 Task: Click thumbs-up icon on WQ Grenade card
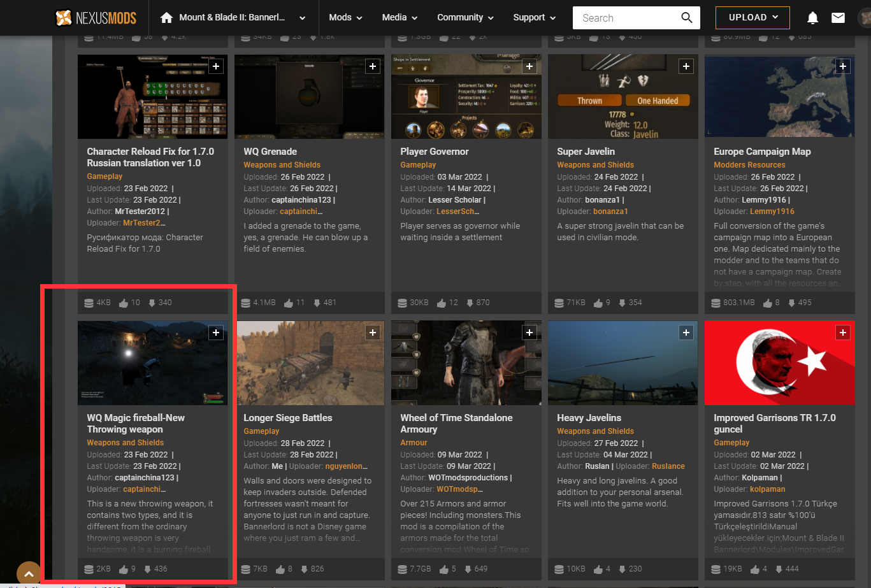tap(289, 303)
